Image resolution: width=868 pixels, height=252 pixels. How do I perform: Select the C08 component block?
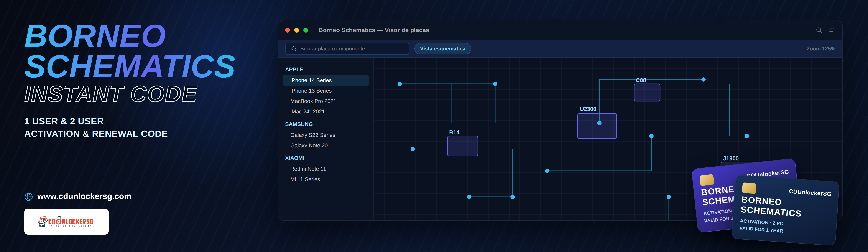coord(647,92)
